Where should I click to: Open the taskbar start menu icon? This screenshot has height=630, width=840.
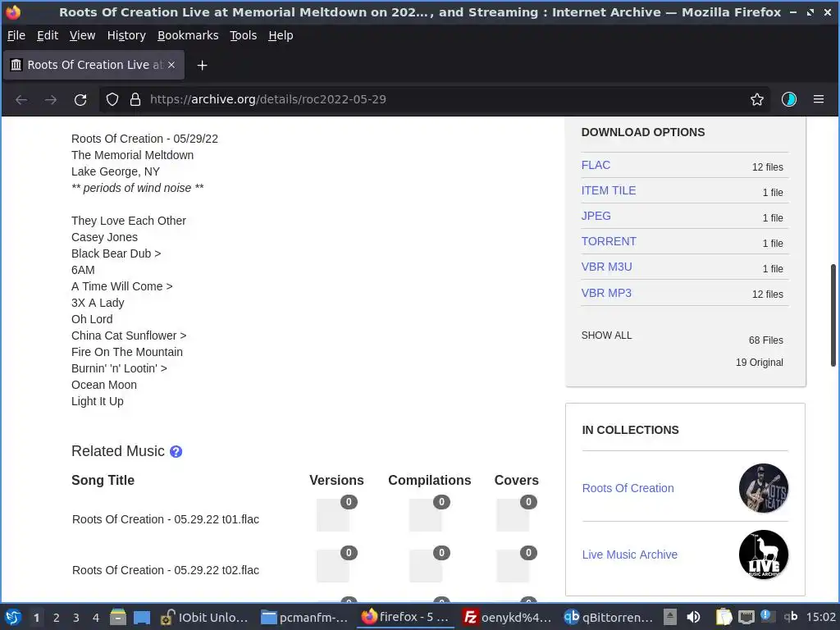[x=13, y=618]
